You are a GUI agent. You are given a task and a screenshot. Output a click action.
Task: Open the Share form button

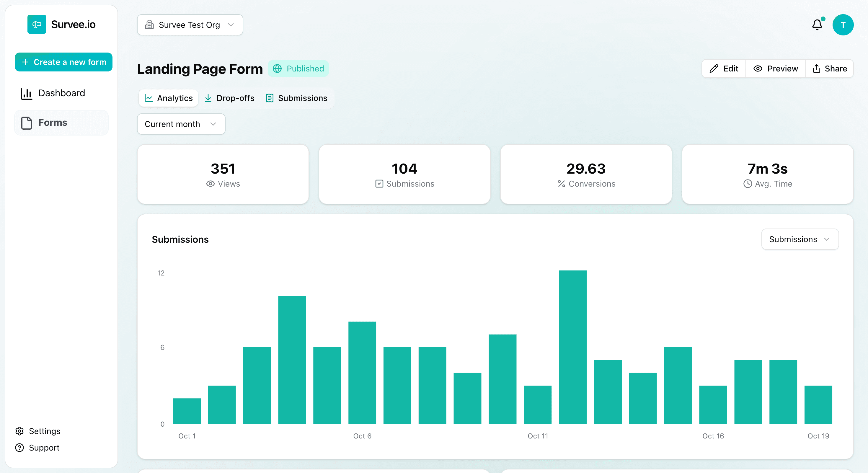(829, 69)
